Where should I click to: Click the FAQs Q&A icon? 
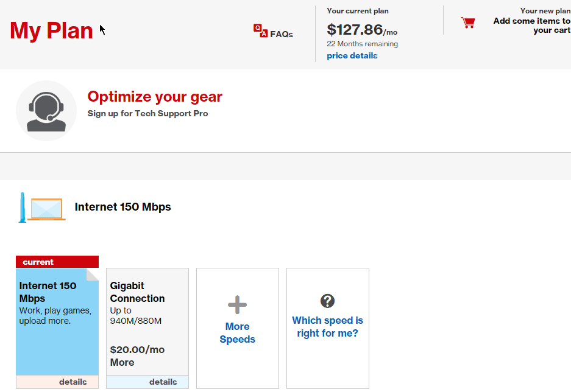point(260,30)
